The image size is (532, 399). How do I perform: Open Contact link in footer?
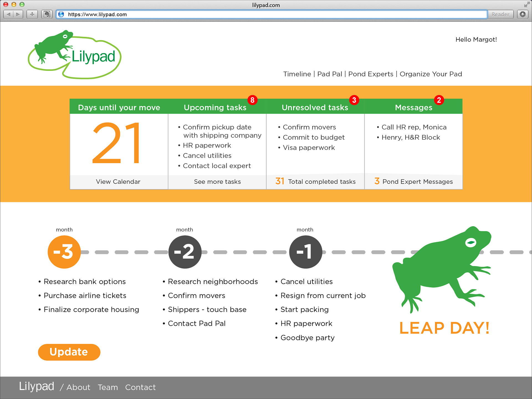point(140,387)
